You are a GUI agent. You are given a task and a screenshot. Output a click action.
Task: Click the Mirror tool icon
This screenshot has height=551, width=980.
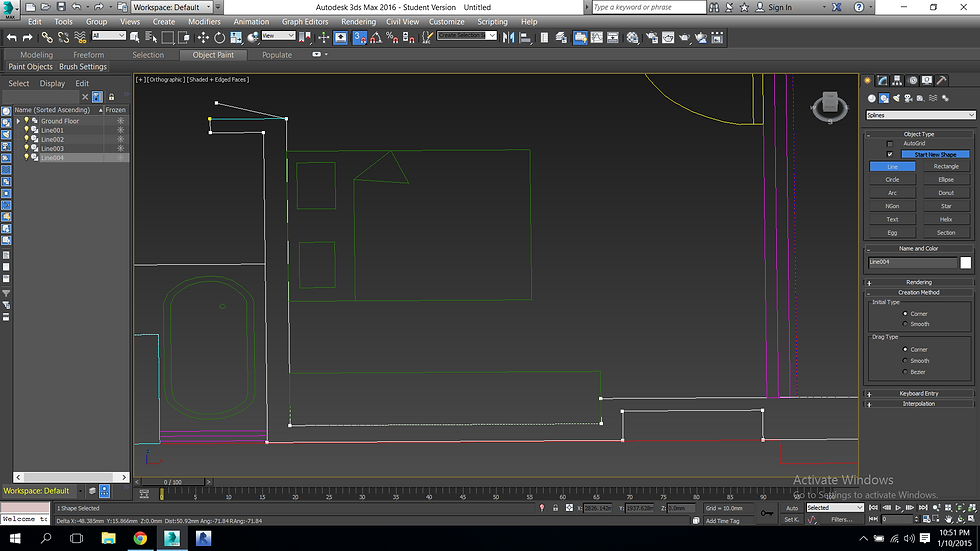[509, 38]
